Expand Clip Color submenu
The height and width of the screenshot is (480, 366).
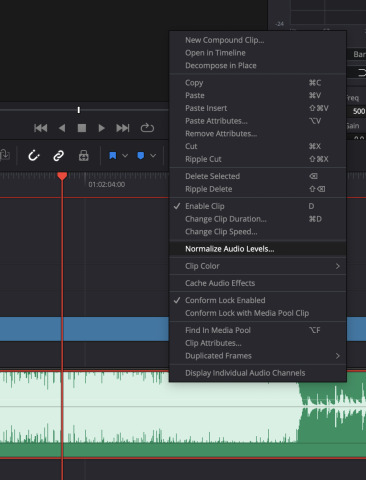pyautogui.click(x=258, y=266)
